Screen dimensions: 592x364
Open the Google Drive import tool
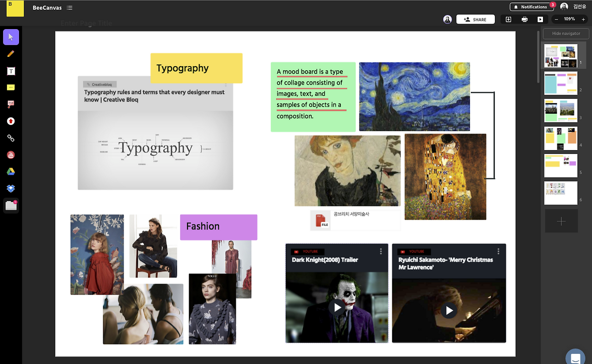pos(11,171)
